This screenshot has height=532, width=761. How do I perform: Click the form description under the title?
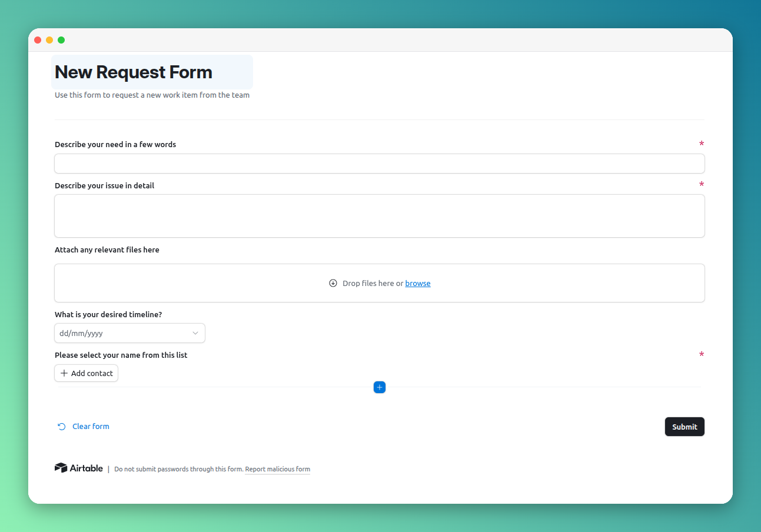pyautogui.click(x=152, y=95)
